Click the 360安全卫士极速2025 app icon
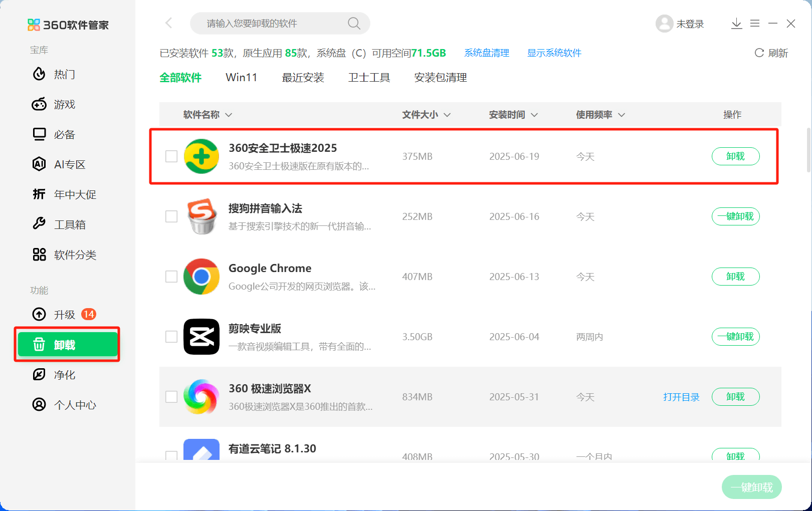Screen dimensions: 812x511 [201, 156]
